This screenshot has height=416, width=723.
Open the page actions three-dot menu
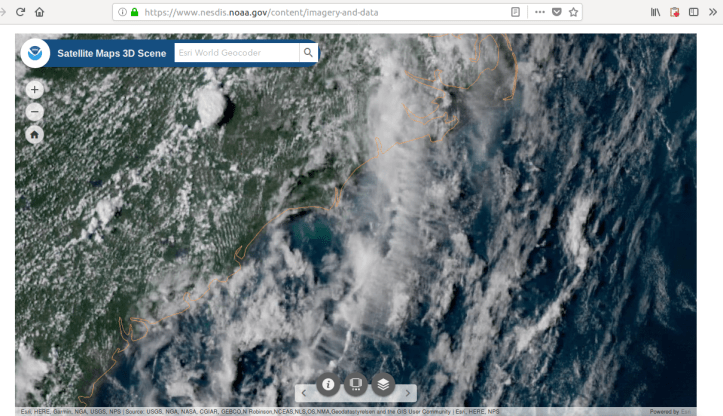tap(539, 12)
